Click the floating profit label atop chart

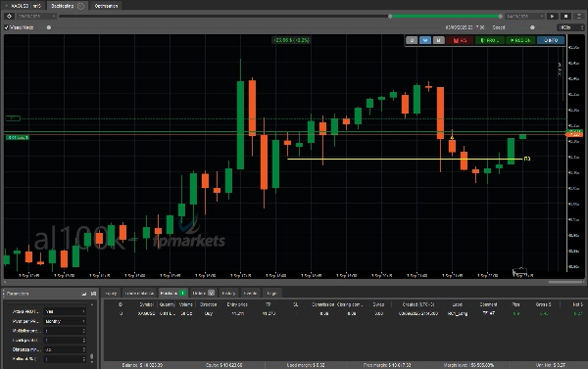(x=291, y=40)
